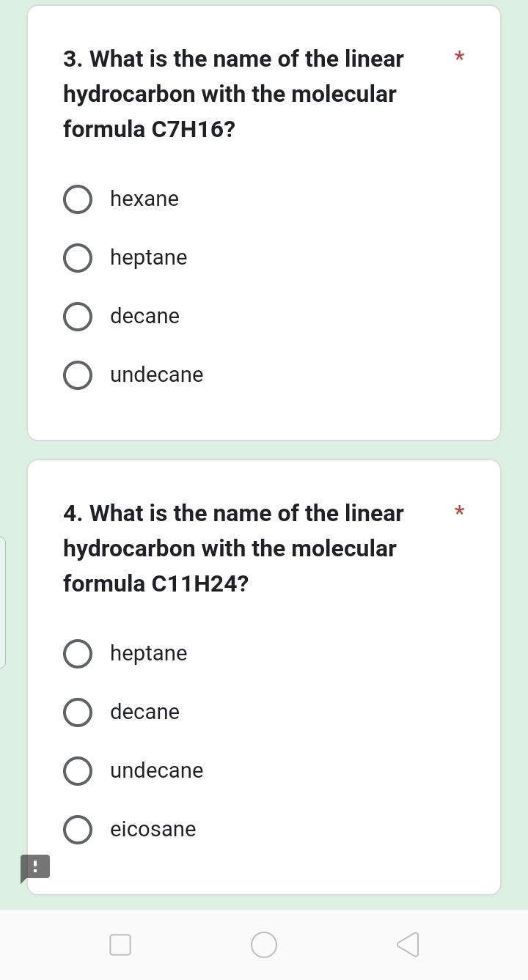This screenshot has height=980, width=528.
Task: Select eicosane option in question 4
Action: coord(78,830)
